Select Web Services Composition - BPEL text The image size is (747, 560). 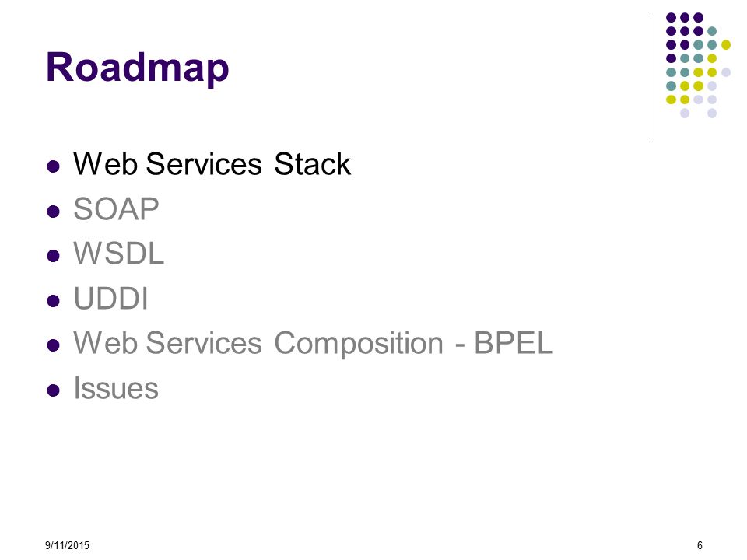tap(313, 343)
